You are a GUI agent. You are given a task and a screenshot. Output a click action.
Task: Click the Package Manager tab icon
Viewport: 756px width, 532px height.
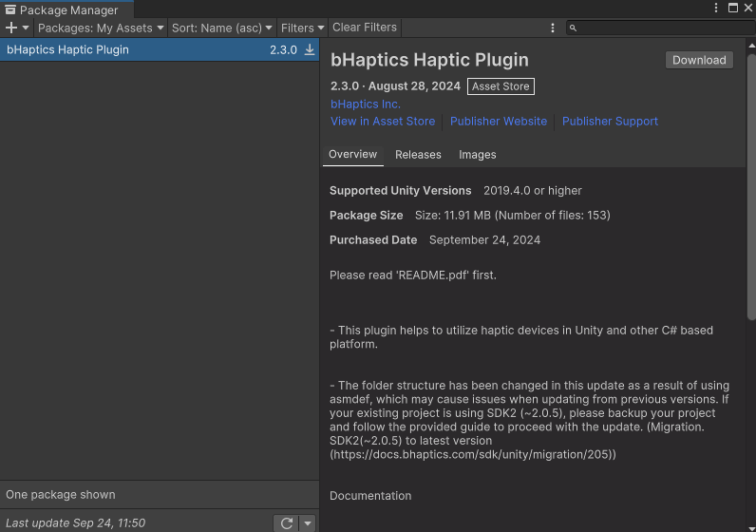(10, 9)
